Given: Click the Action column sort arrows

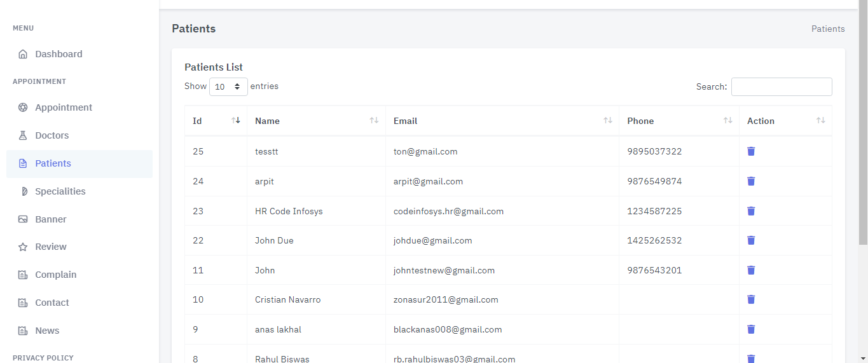Looking at the screenshot, I should coord(820,121).
